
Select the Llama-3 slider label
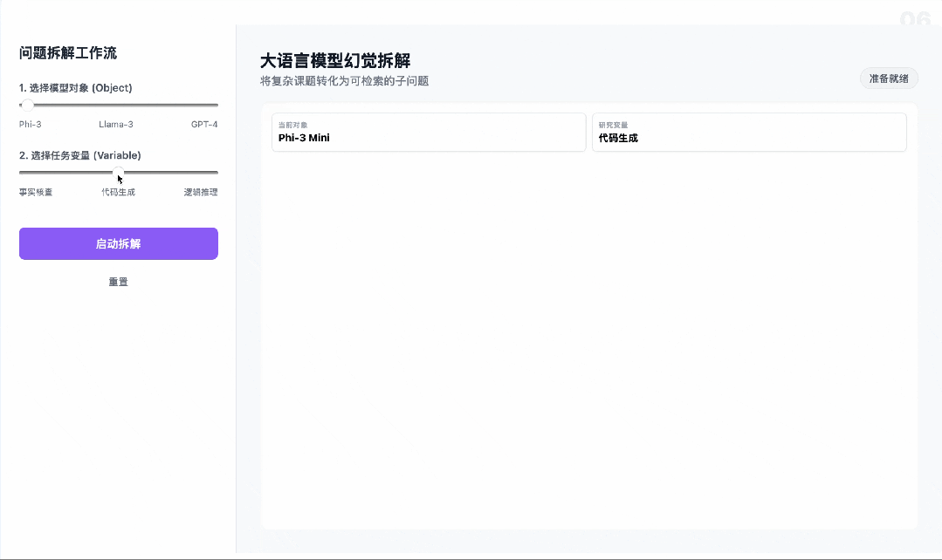pyautogui.click(x=116, y=124)
